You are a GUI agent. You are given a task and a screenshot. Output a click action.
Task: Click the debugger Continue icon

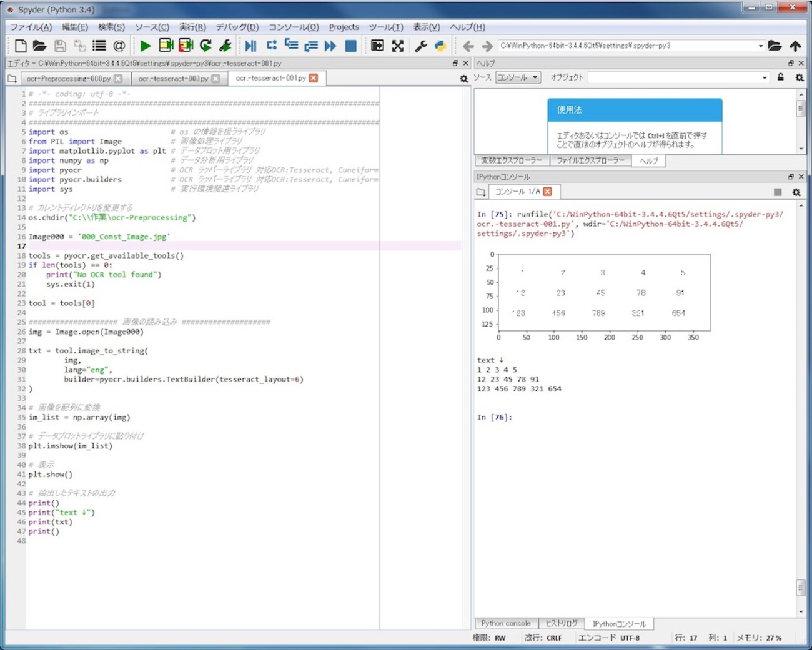(330, 46)
